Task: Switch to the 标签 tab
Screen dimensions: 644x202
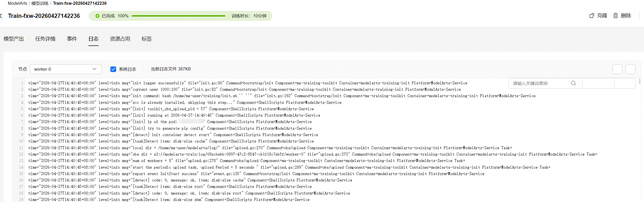Action: click(147, 39)
